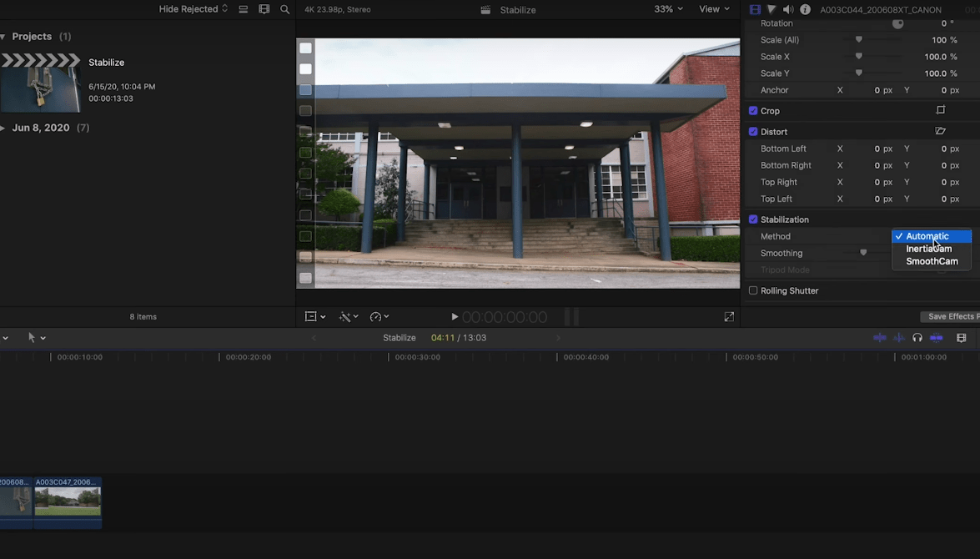Screen dimensions: 980x559
Task: Open the Audio inspector
Action: click(787, 8)
